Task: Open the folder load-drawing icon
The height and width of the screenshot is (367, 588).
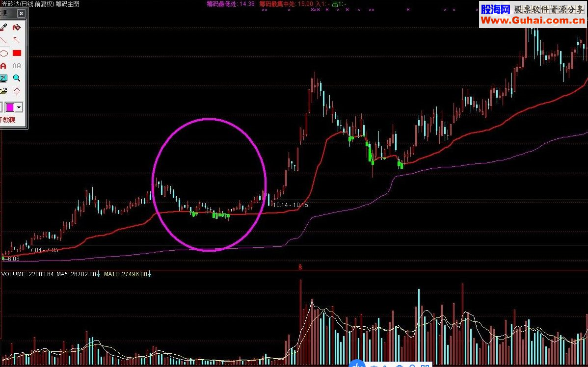Action: (x=3, y=91)
